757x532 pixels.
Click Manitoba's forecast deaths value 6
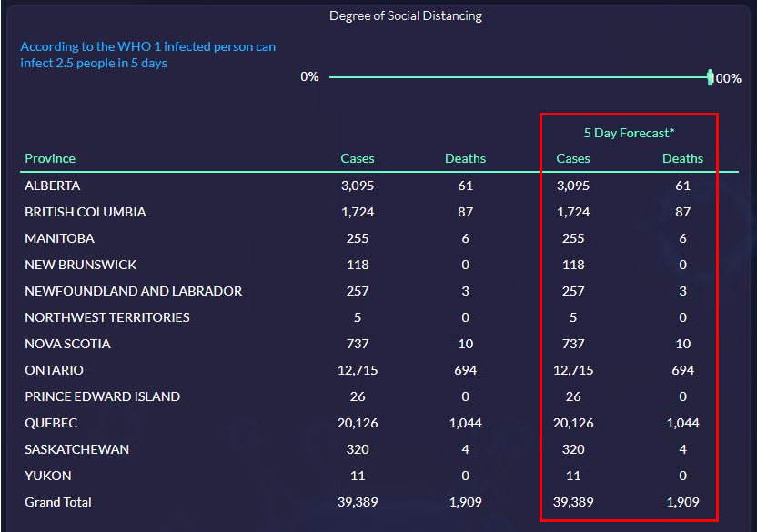click(x=682, y=238)
